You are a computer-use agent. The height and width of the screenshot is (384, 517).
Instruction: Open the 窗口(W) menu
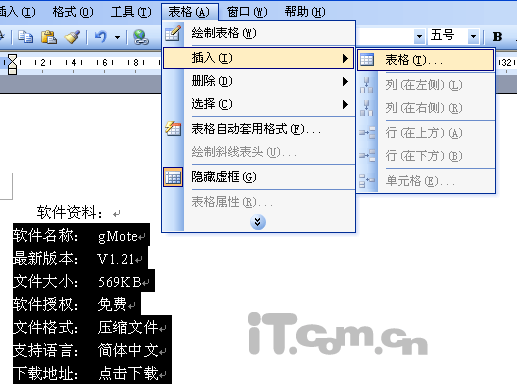pos(247,12)
